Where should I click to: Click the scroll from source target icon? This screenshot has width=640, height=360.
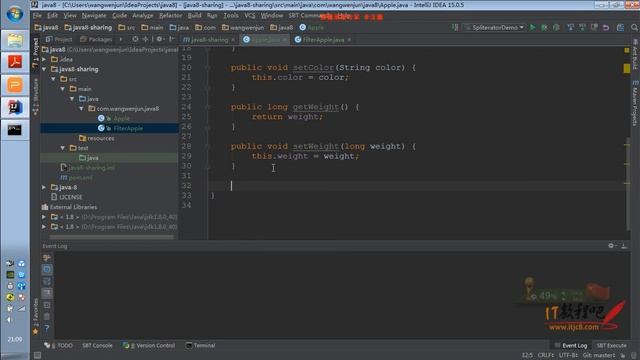(135, 39)
